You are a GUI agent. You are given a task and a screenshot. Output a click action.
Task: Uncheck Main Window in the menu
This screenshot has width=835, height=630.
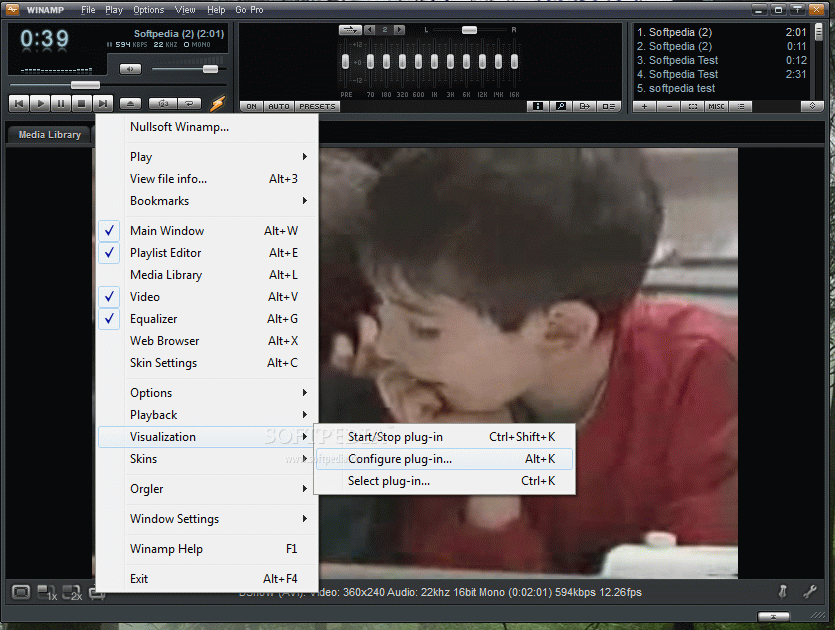208,231
